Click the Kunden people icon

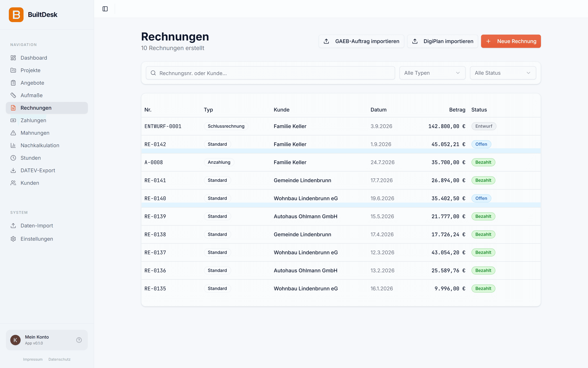[13, 183]
